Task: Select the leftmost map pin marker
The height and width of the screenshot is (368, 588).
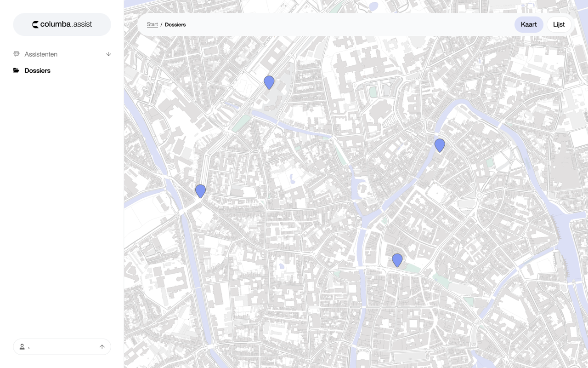Action: click(200, 190)
